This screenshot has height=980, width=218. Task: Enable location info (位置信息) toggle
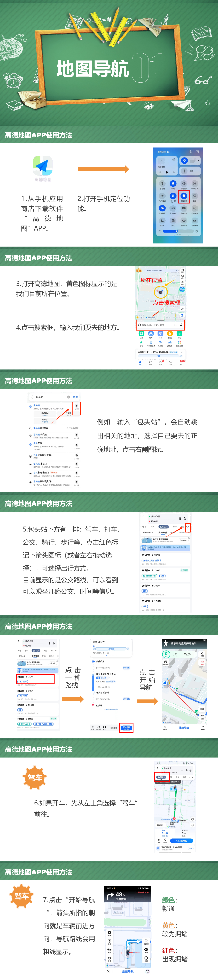pyautogui.click(x=184, y=196)
